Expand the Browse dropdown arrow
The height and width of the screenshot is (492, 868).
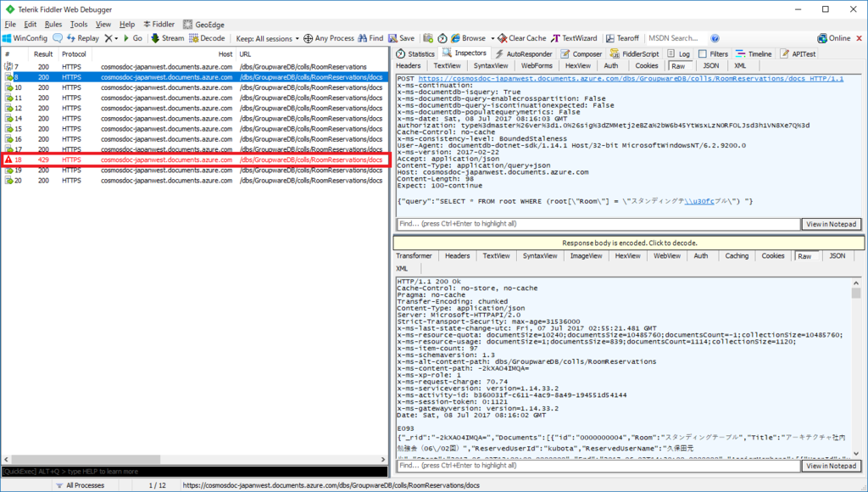[492, 39]
